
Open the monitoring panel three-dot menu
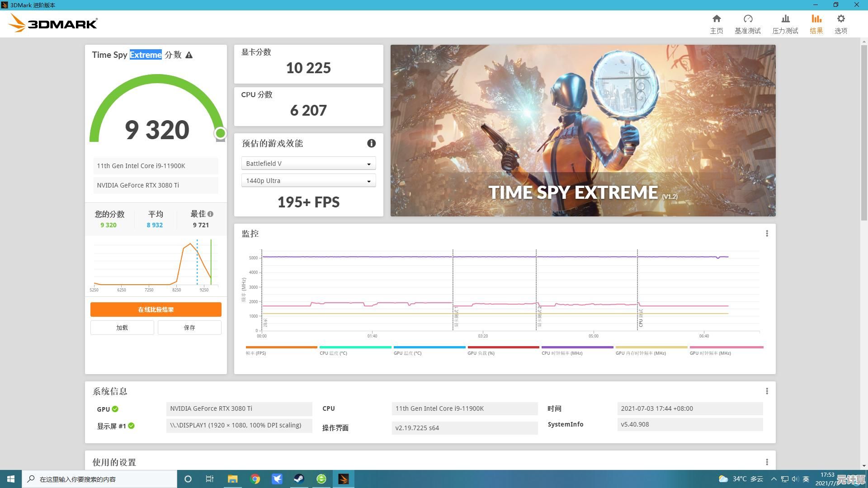pos(767,234)
